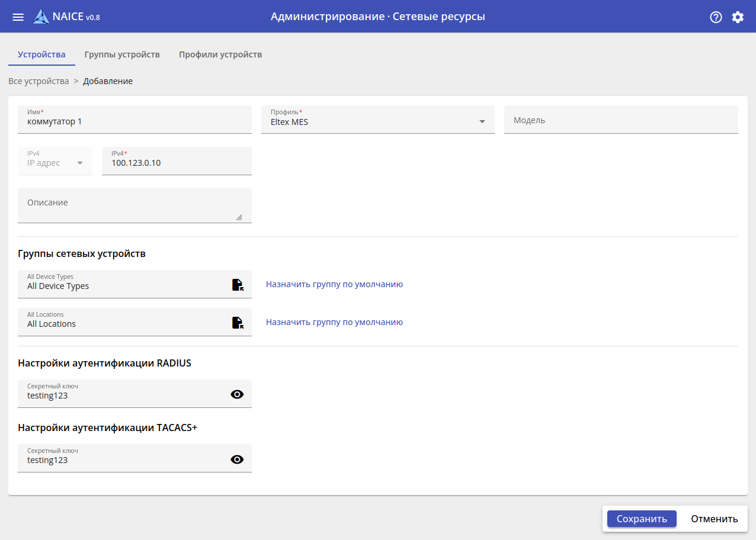Switch to the Группы устройств tab
The width and height of the screenshot is (756, 540).
(122, 54)
